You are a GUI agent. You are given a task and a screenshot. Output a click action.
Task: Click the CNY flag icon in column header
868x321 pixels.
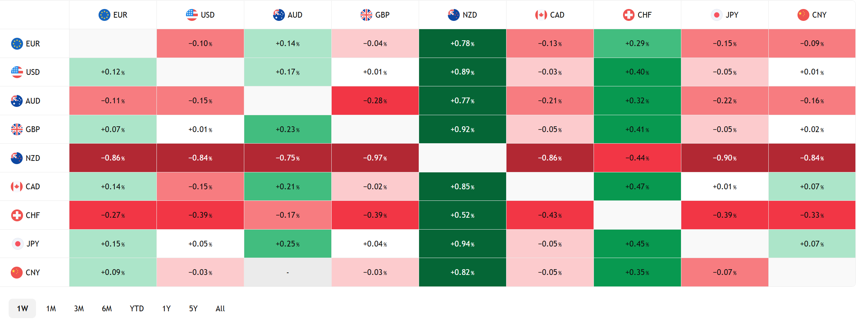coord(803,15)
